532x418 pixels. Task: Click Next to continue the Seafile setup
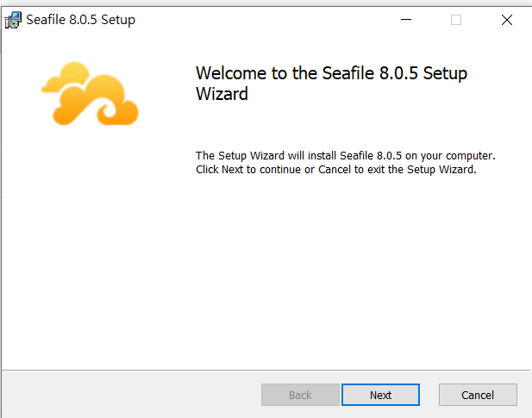380,395
